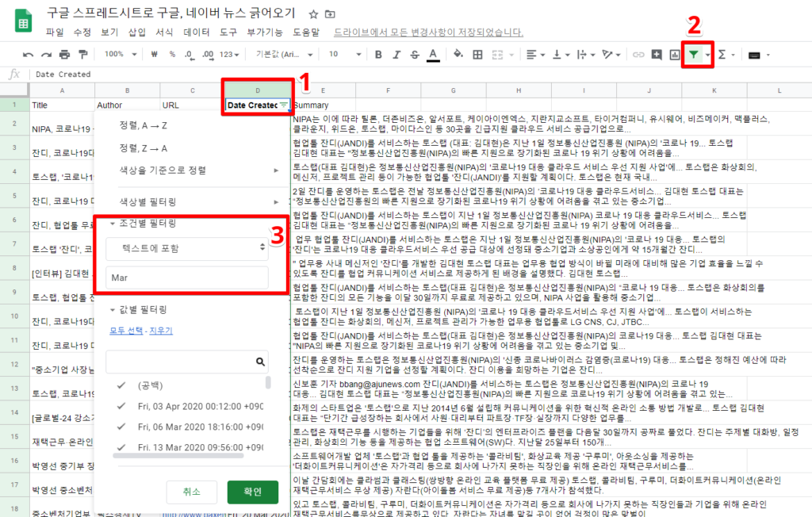Viewport: 812px width, 517px height.
Task: Click filter icon in Date Created header
Action: click(x=284, y=105)
